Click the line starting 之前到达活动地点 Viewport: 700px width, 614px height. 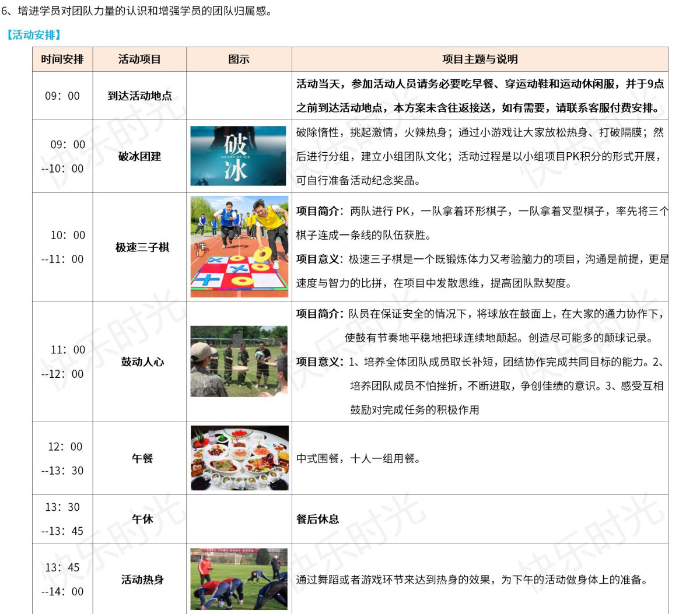point(479,108)
